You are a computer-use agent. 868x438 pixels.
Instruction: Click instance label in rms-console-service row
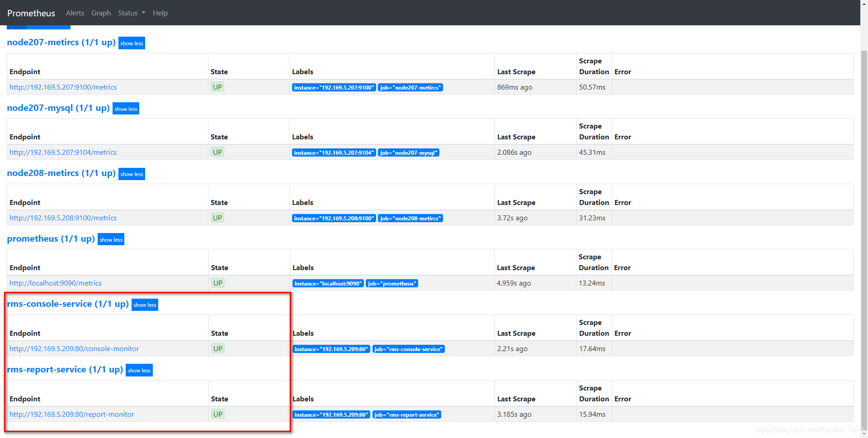click(x=331, y=349)
